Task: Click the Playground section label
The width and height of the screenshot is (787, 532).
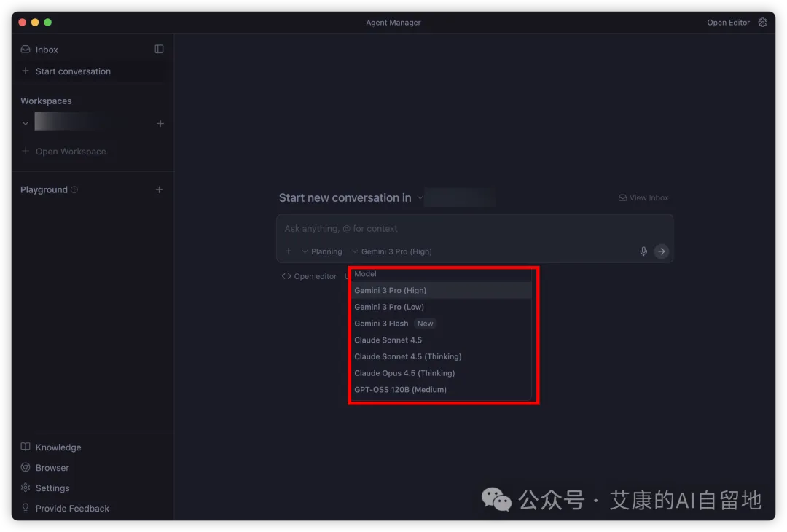Action: (44, 189)
